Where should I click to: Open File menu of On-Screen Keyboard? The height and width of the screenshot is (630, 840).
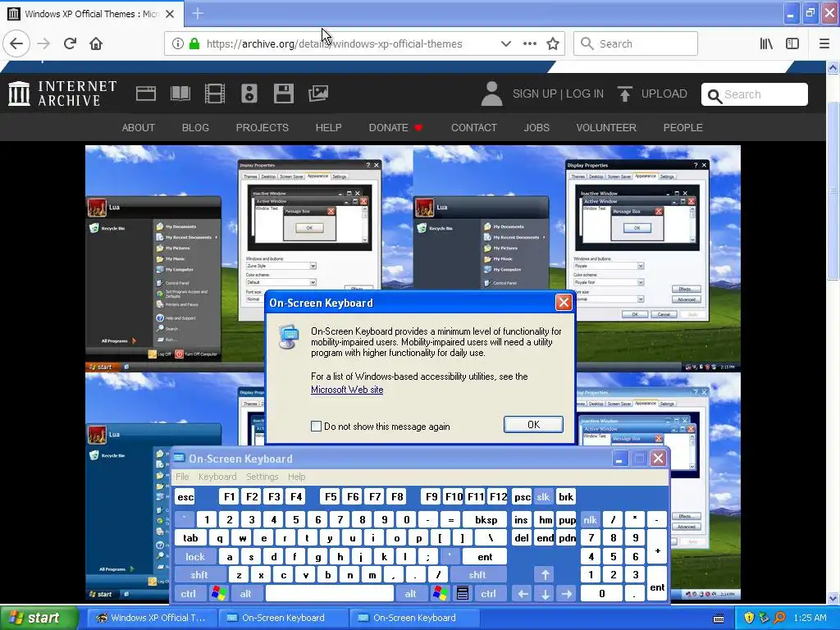(x=182, y=477)
